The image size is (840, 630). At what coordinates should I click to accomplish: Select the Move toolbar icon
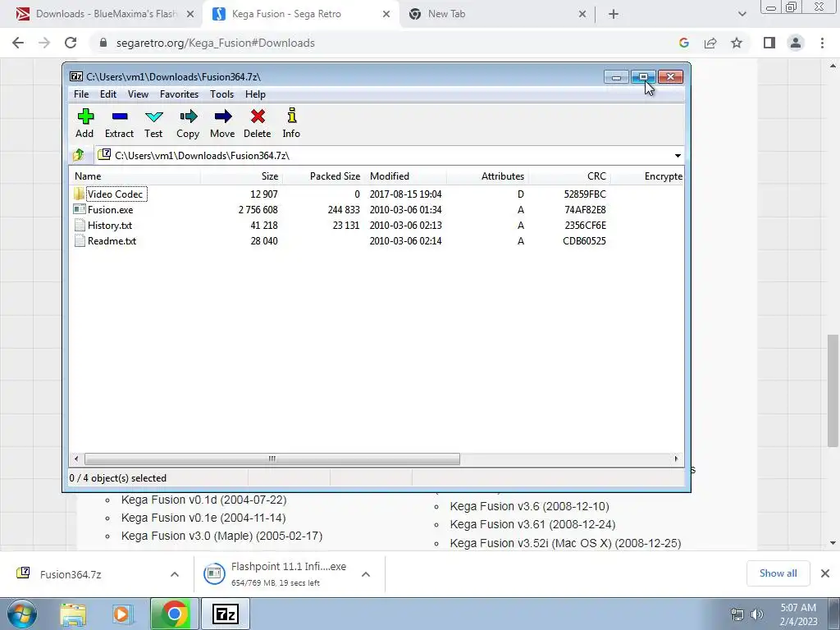[x=222, y=123]
